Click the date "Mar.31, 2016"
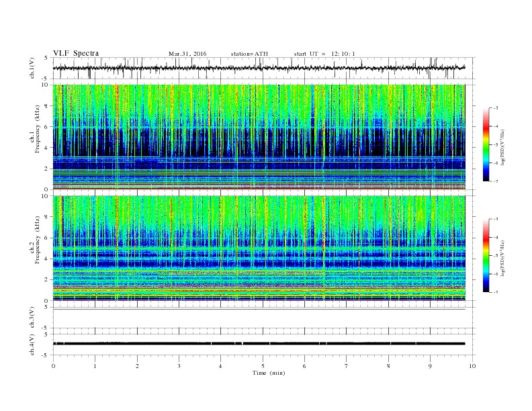The image size is (532, 411). pyautogui.click(x=187, y=54)
